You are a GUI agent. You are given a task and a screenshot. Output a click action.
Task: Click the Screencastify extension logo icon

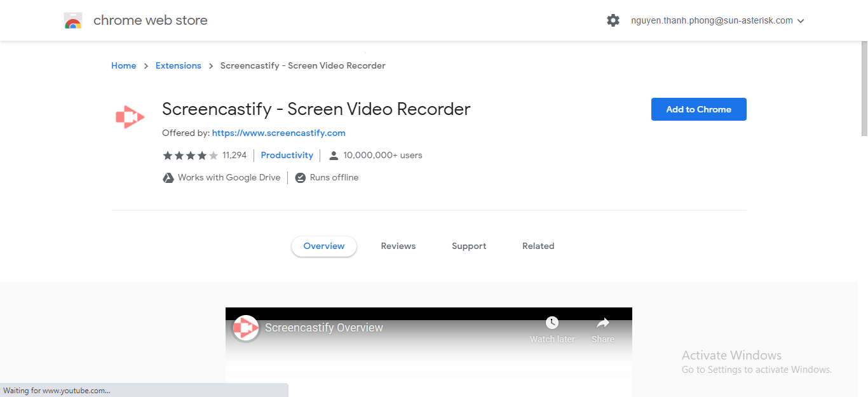coord(130,117)
